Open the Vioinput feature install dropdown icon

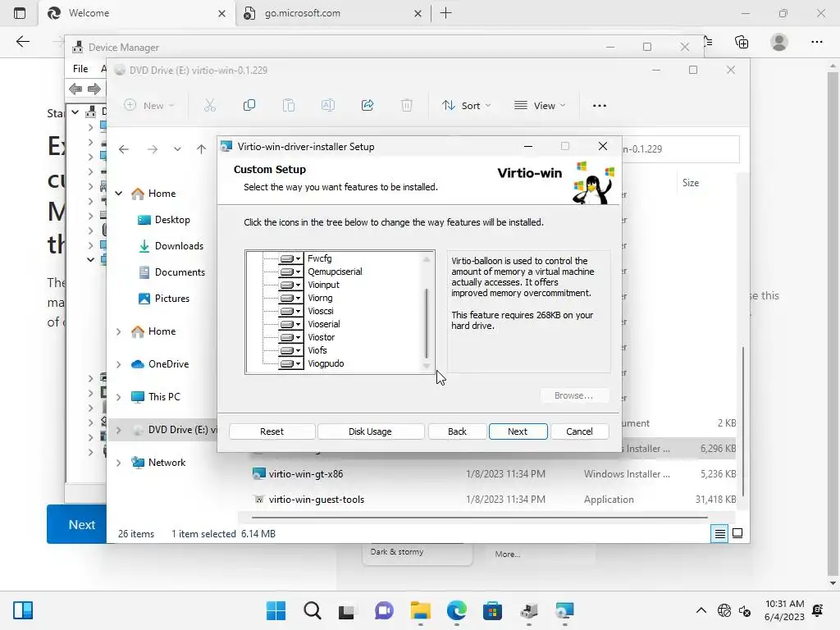(290, 285)
